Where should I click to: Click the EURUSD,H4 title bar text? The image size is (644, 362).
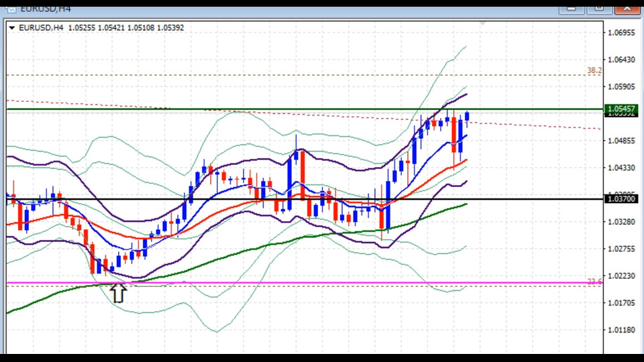(x=46, y=9)
